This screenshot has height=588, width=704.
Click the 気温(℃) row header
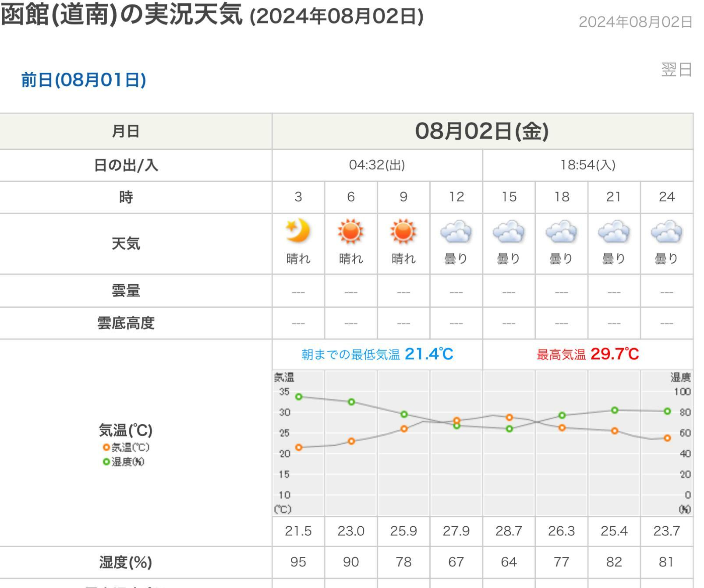[126, 430]
